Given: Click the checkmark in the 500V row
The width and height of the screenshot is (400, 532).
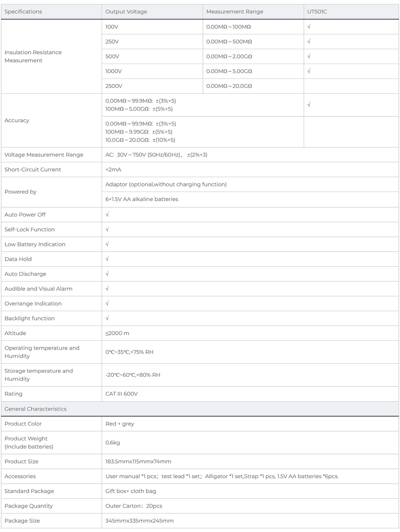Looking at the screenshot, I should (x=309, y=56).
